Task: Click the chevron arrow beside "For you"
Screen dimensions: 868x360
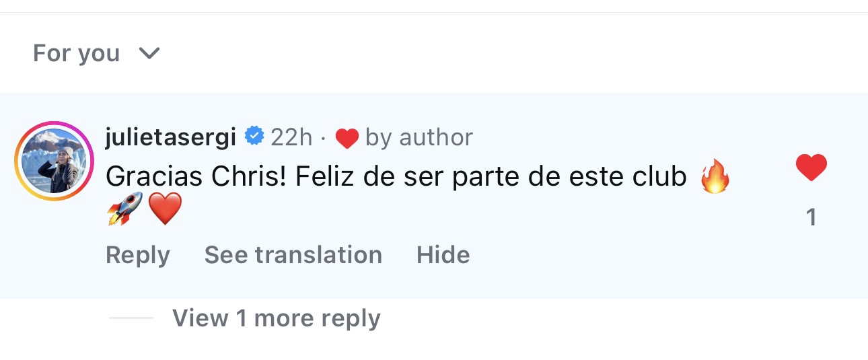Action: point(149,53)
